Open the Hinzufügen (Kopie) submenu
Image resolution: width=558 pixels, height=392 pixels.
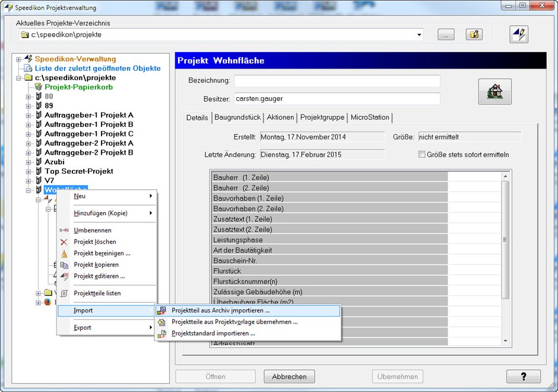click(x=106, y=213)
